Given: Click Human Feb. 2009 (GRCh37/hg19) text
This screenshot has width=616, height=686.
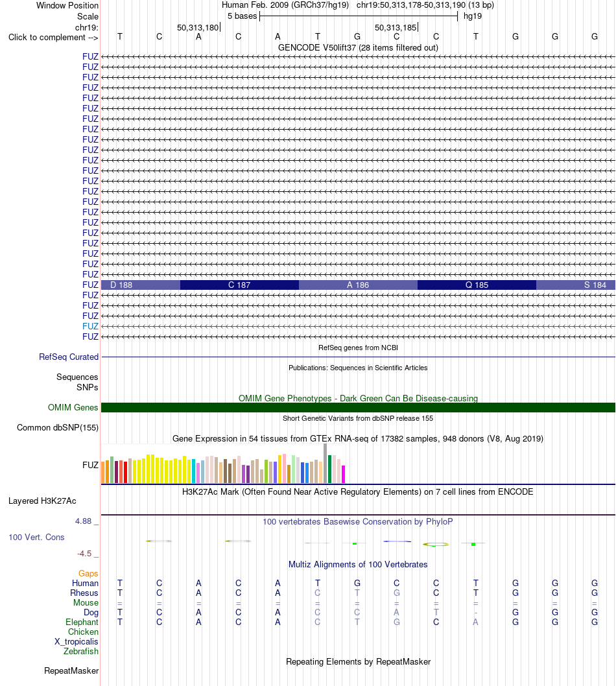Looking at the screenshot, I should tap(285, 5).
